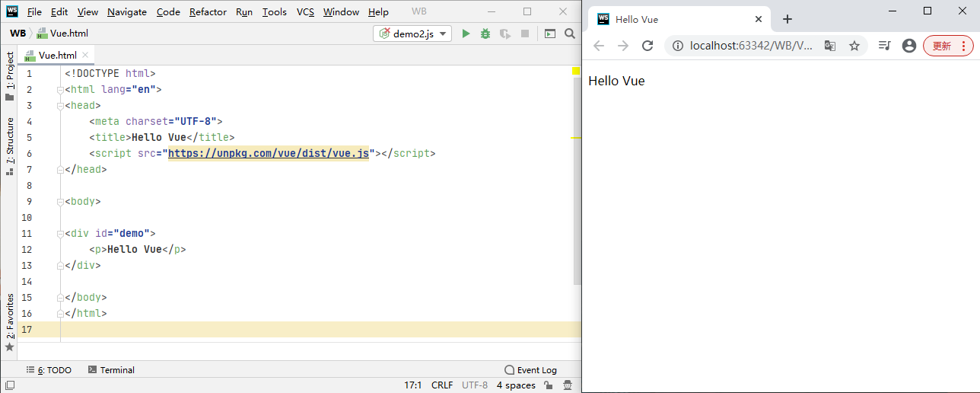Open Chrome media control icon

[884, 46]
